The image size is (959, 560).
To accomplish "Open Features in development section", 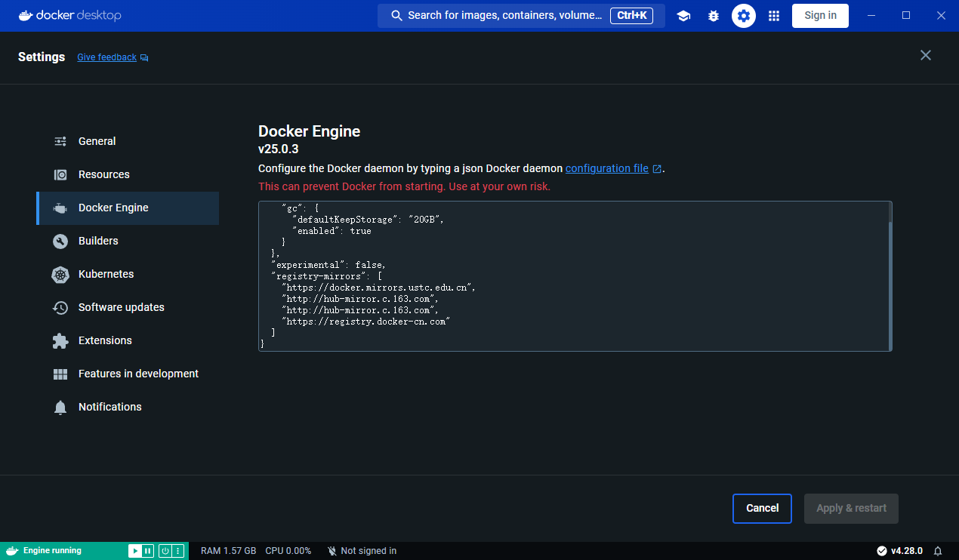I will point(128,374).
